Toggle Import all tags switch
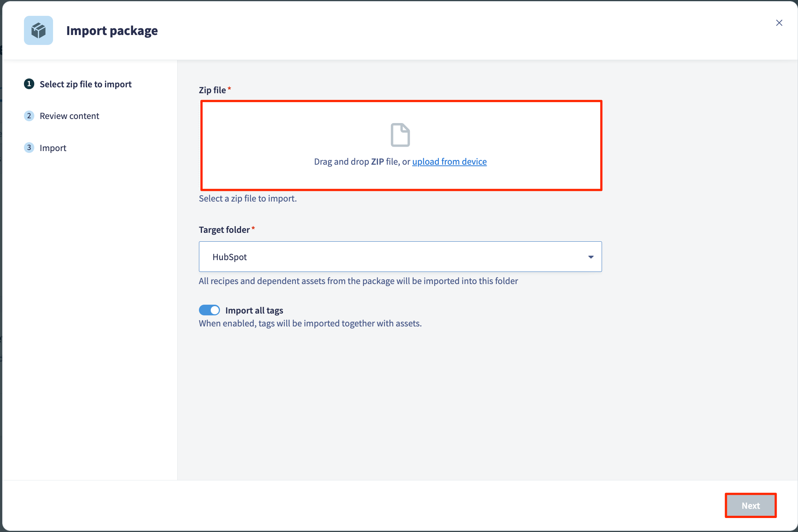Screen dimensions: 798x532 click(209, 310)
